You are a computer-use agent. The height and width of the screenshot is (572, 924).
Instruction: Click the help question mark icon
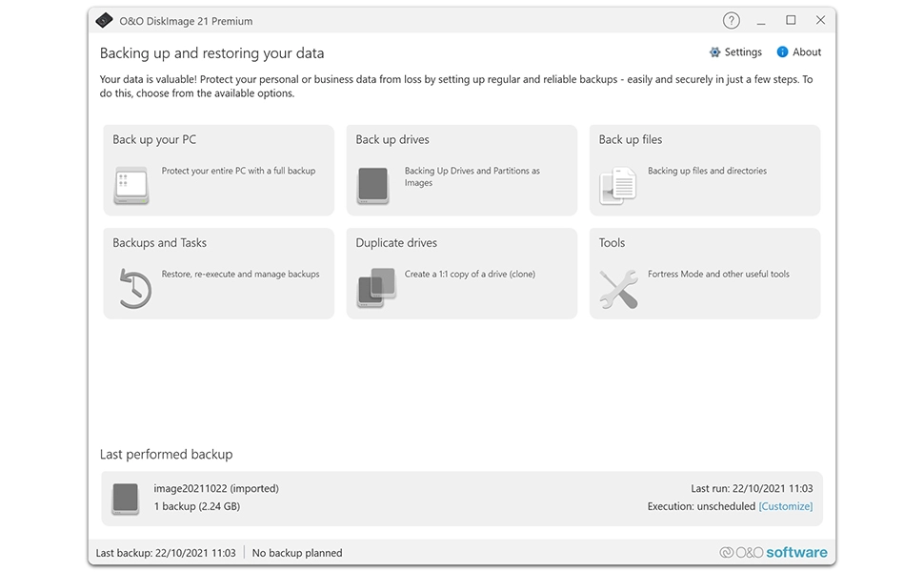click(731, 19)
